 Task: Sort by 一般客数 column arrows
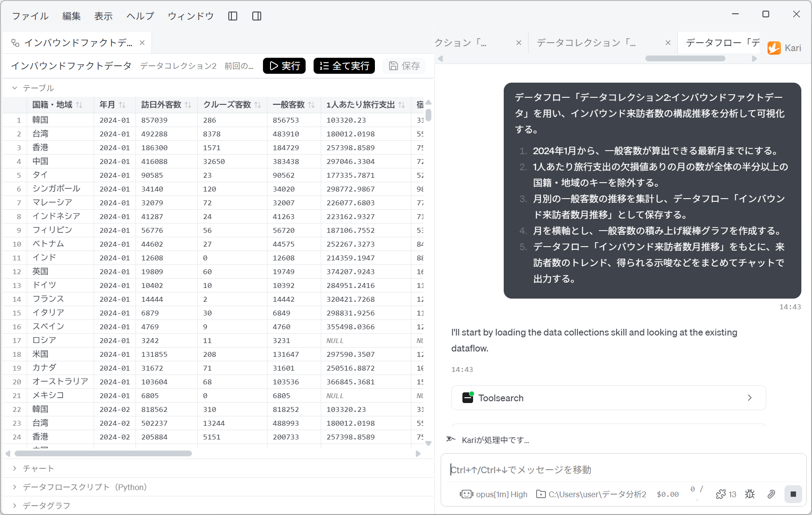pos(311,105)
